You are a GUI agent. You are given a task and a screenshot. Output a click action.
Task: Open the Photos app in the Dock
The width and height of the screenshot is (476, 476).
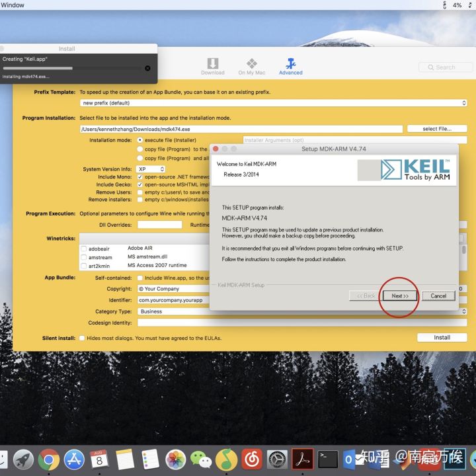coord(175,459)
